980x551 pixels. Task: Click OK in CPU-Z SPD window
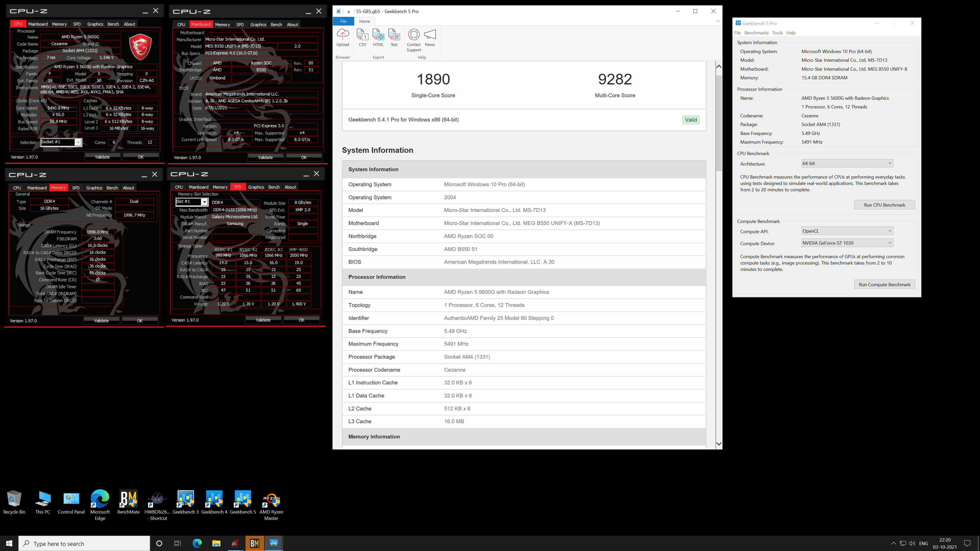point(301,320)
